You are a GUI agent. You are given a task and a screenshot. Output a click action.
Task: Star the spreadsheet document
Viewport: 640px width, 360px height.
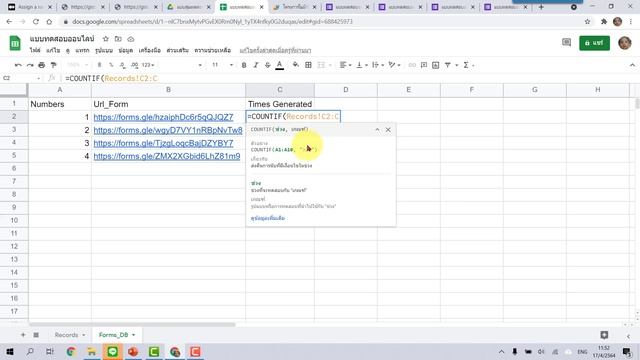tap(106, 39)
